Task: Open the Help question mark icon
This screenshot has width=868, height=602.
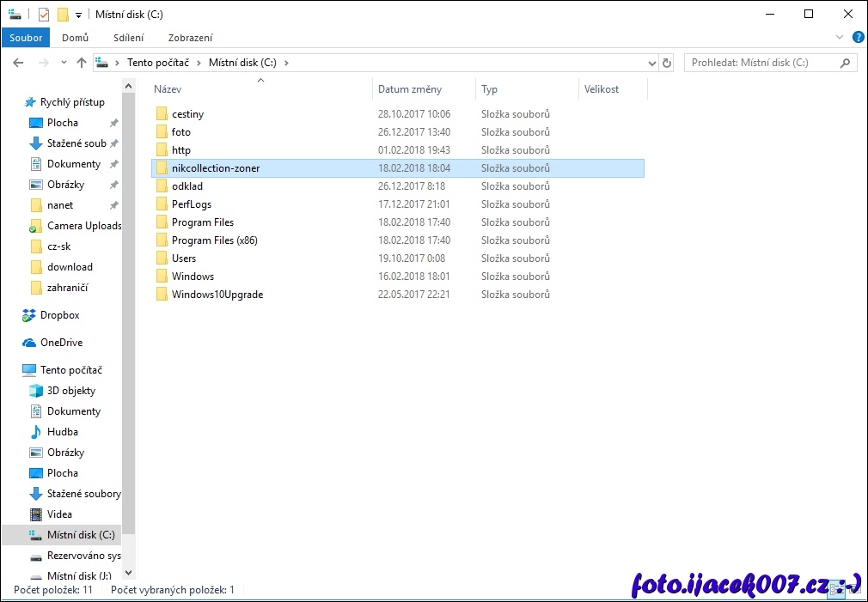Action: (858, 38)
